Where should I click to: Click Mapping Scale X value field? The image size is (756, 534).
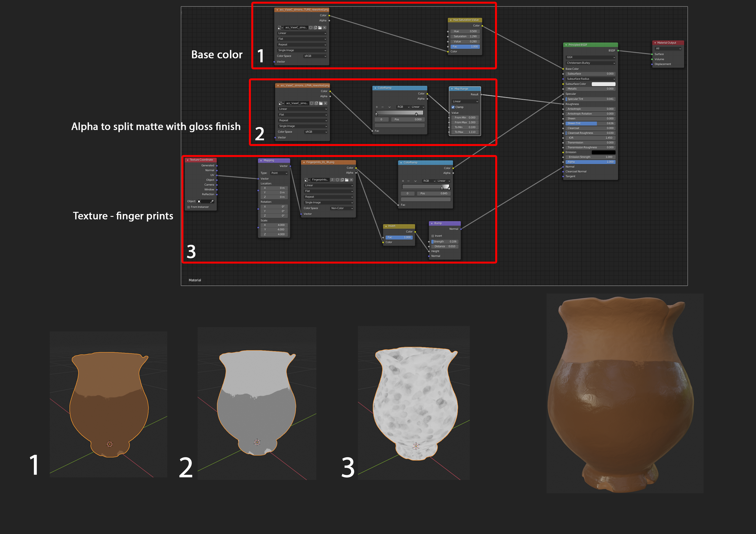pyautogui.click(x=274, y=225)
